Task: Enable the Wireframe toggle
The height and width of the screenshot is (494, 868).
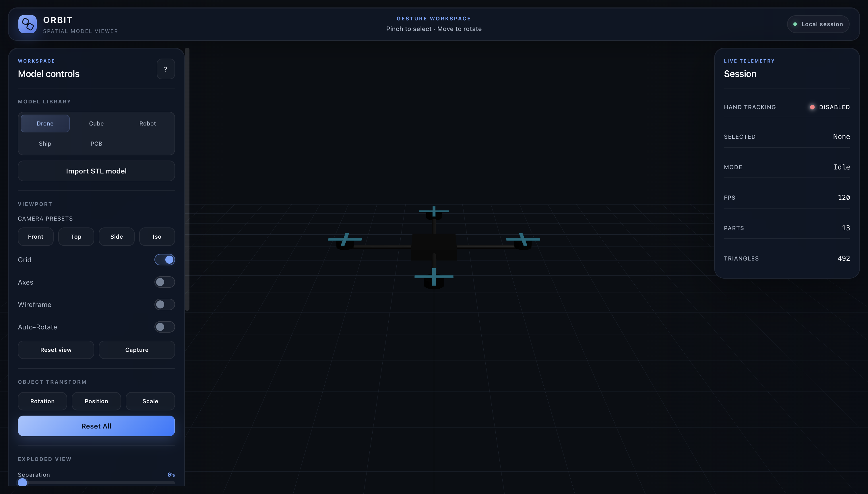Action: coord(165,304)
